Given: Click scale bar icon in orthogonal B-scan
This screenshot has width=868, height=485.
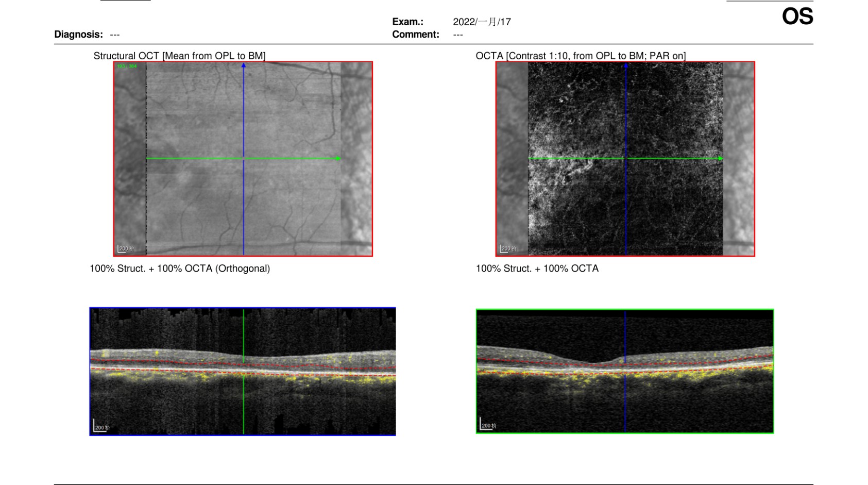Looking at the screenshot, I should point(101,426).
